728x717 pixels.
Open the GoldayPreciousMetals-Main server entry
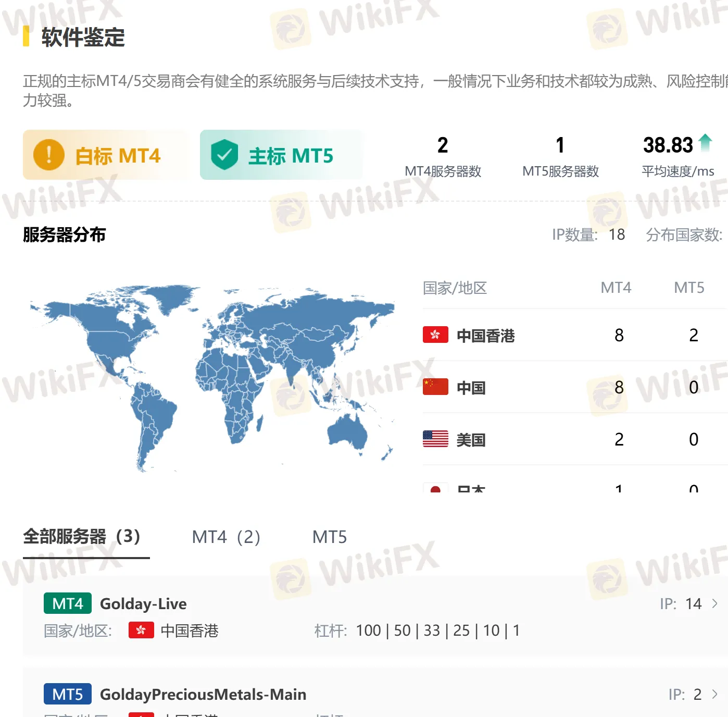coord(375,693)
